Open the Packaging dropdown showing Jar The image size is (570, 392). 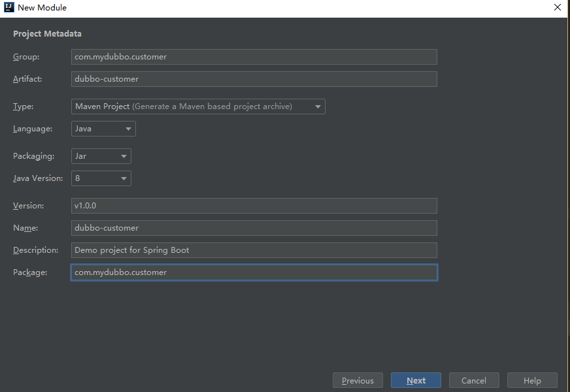(101, 156)
